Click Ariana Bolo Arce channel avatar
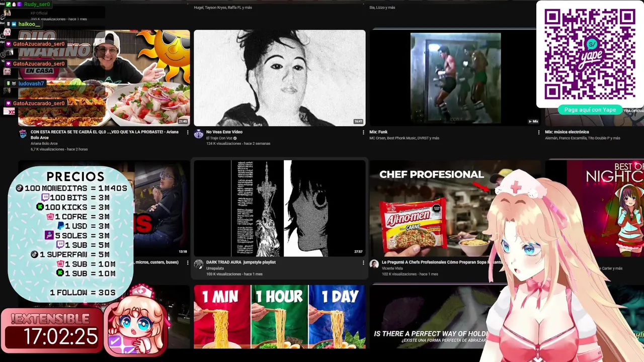Image resolution: width=644 pixels, height=362 pixels. coord(23,134)
